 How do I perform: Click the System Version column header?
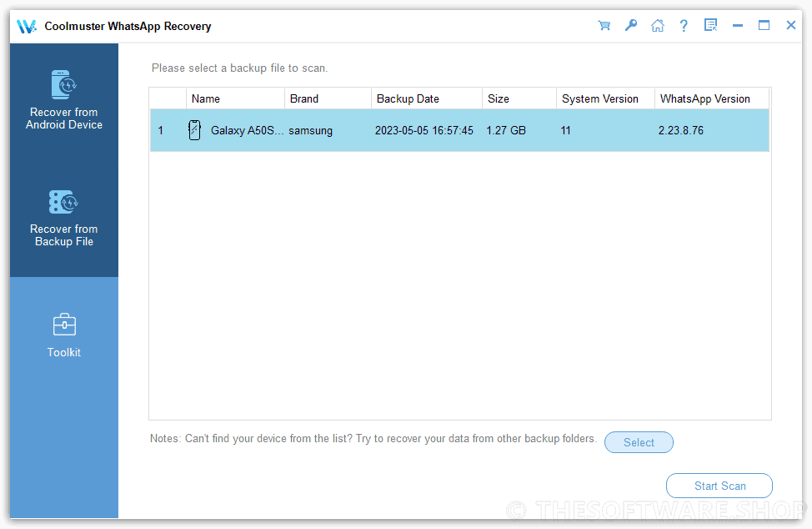coord(605,98)
